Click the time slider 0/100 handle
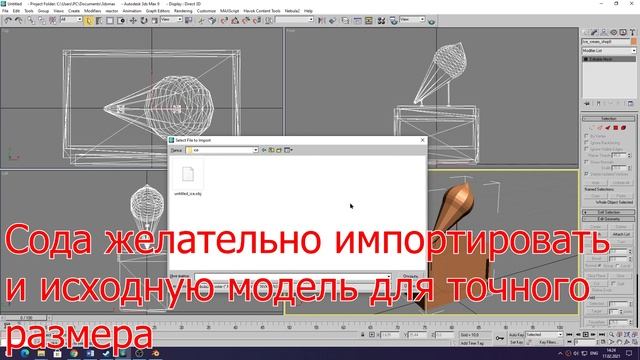The width and height of the screenshot is (640, 360). coord(26,318)
